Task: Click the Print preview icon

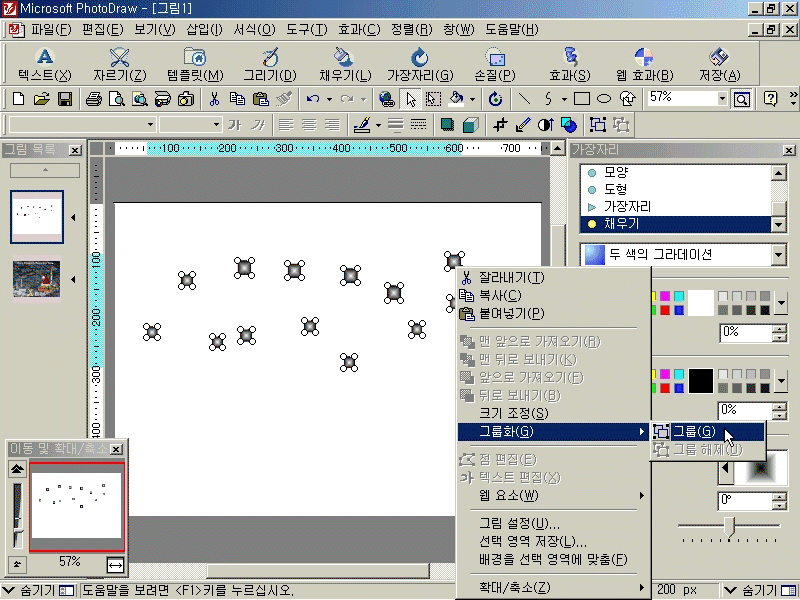Action: [x=116, y=98]
